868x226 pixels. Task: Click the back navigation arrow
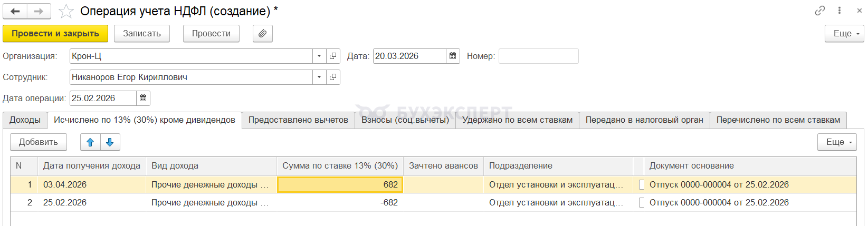[15, 11]
